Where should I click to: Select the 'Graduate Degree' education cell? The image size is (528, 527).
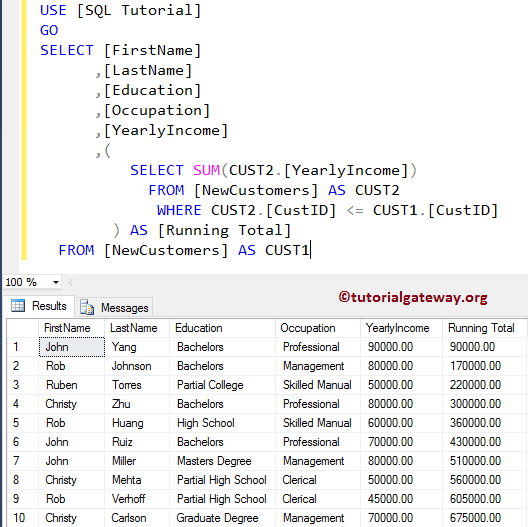[222, 518]
